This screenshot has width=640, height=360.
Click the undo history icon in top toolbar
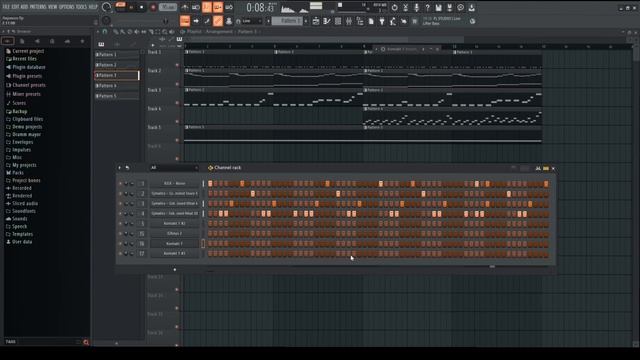[x=394, y=7]
